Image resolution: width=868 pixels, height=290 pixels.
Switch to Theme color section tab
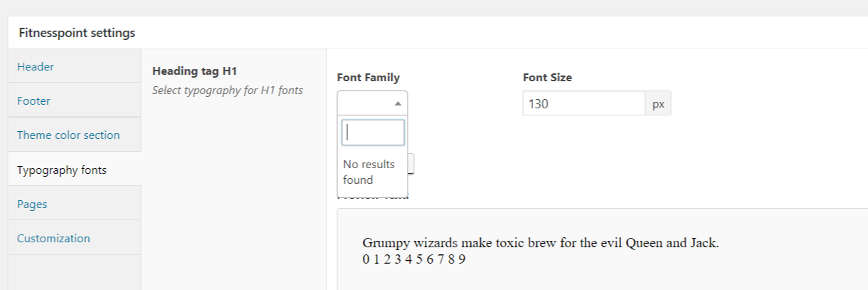74,135
